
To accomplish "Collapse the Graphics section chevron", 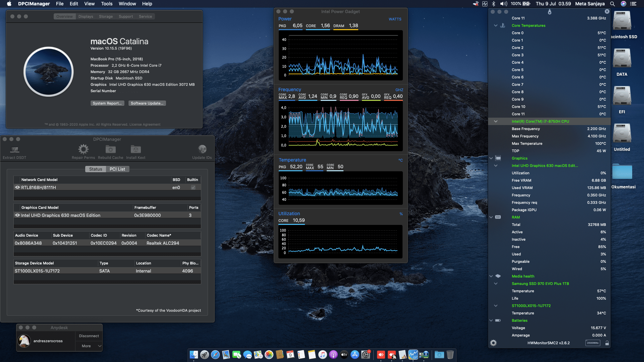I will click(491, 158).
